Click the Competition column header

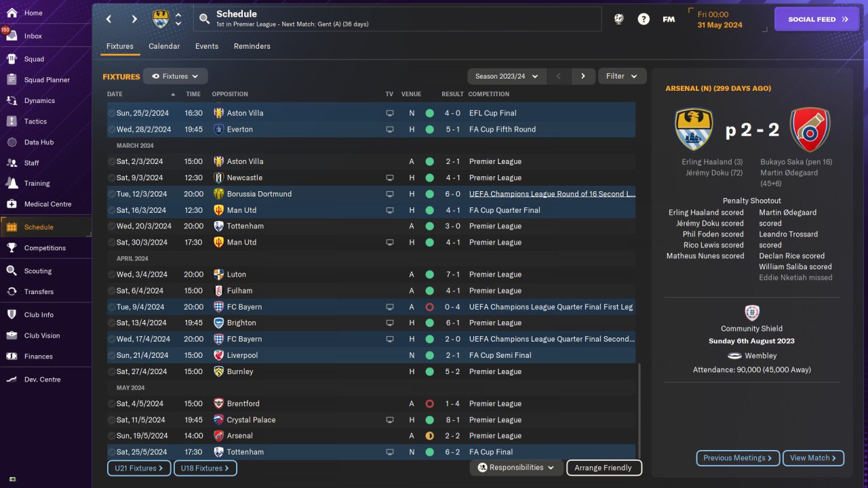coord(488,94)
